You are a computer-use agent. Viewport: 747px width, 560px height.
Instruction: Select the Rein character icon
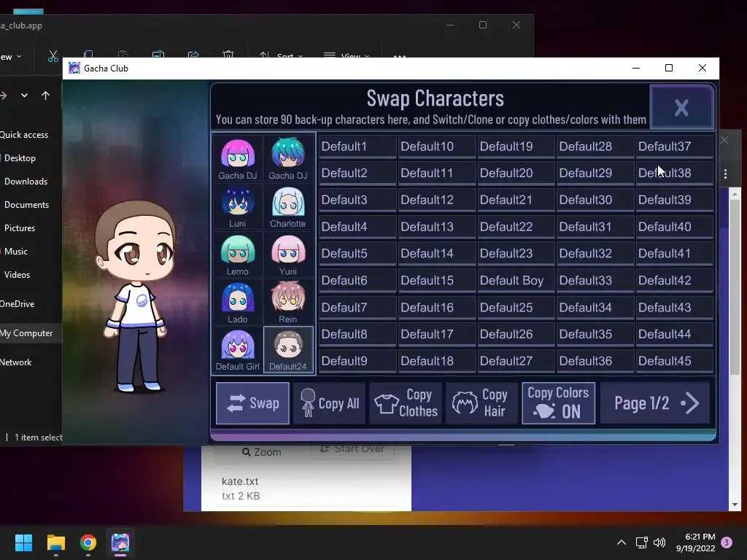287,303
